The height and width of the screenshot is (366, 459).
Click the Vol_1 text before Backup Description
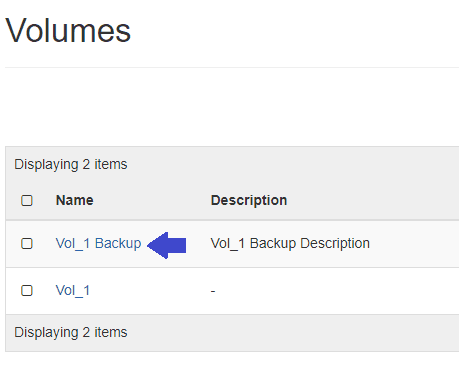228,244
